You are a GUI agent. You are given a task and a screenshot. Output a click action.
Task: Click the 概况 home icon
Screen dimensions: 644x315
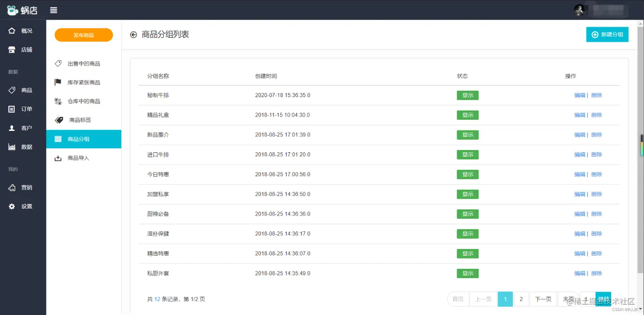coord(12,31)
